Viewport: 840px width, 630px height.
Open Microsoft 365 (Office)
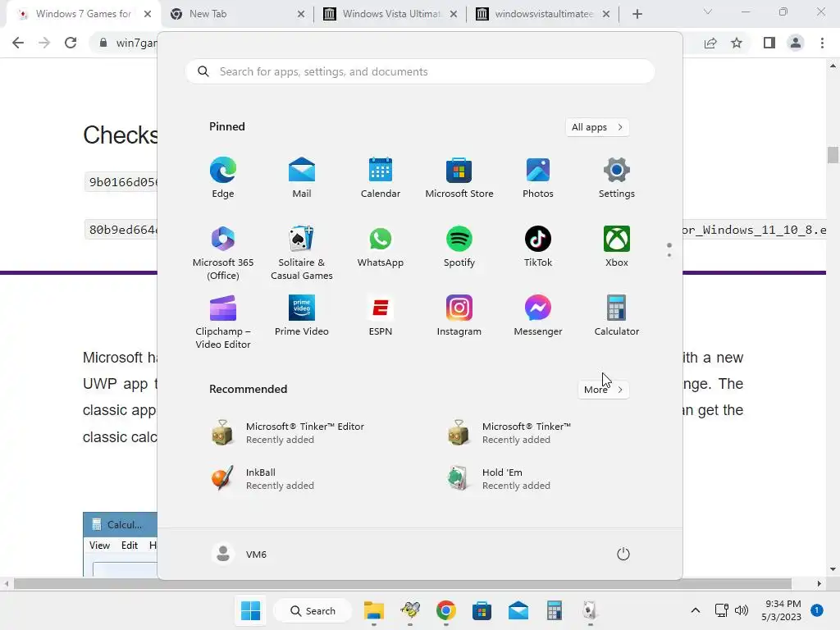(x=223, y=253)
